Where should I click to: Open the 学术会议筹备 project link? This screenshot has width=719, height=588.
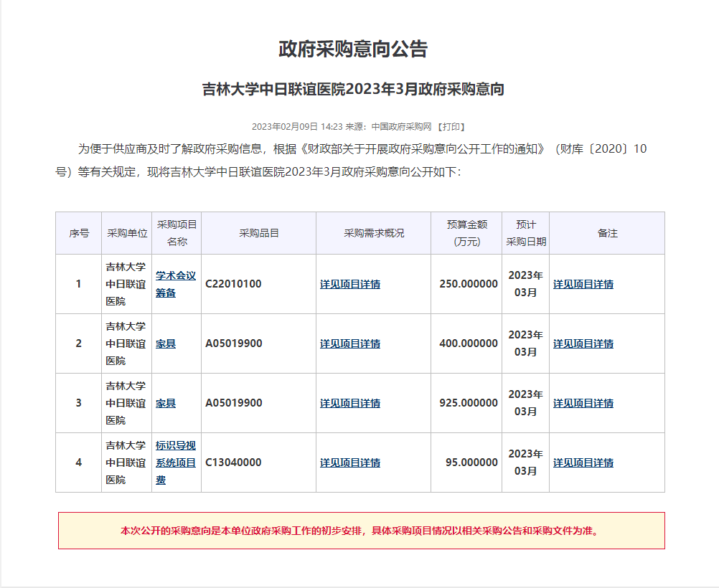[x=176, y=284]
